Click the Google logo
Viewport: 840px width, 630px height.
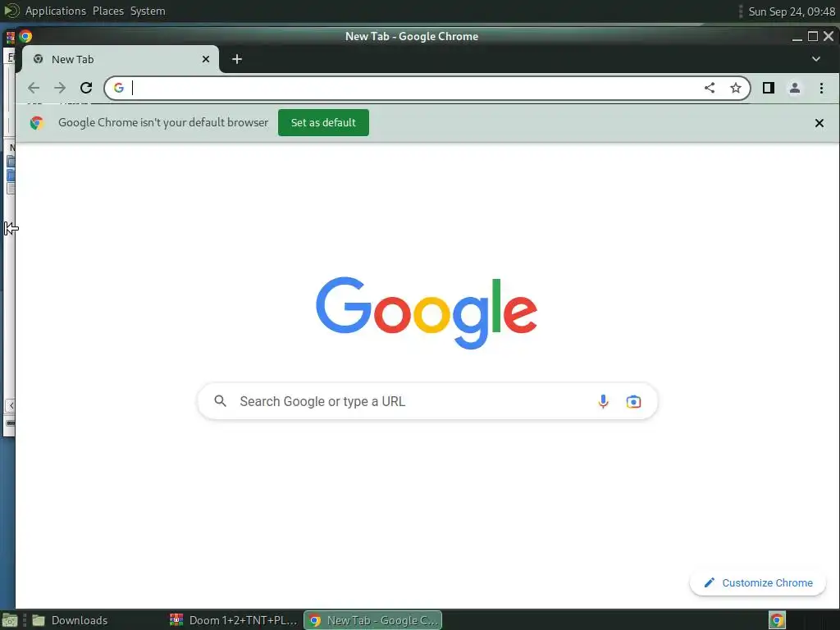(x=427, y=313)
